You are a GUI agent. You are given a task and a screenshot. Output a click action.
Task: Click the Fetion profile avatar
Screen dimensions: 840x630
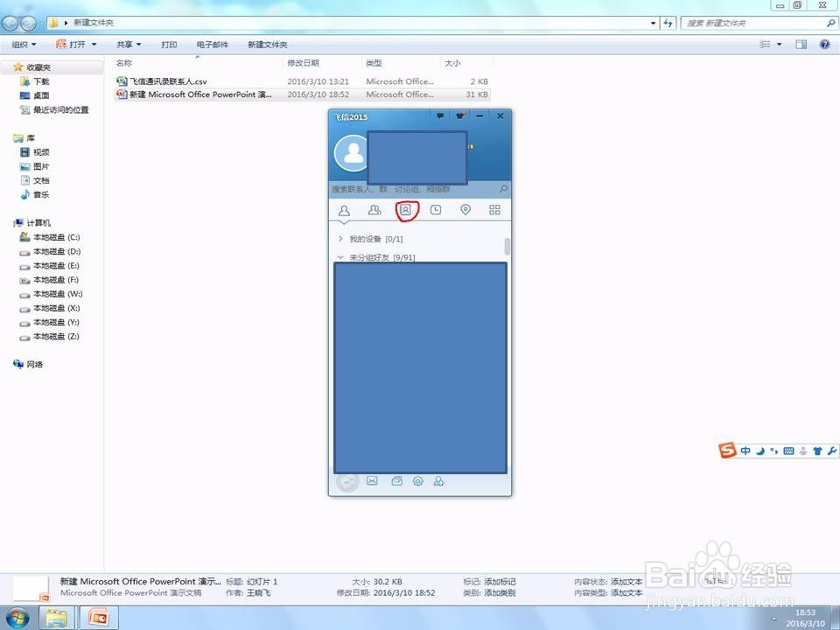pyautogui.click(x=352, y=153)
